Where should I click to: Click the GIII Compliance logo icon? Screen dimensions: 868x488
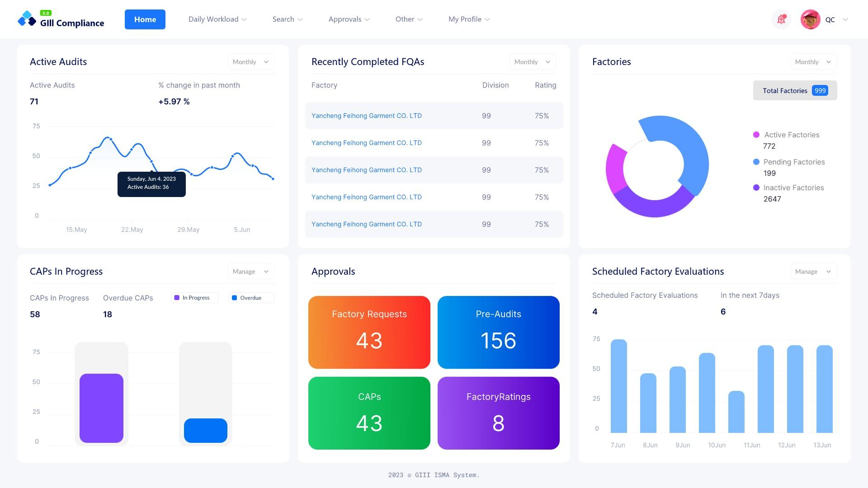pyautogui.click(x=27, y=19)
